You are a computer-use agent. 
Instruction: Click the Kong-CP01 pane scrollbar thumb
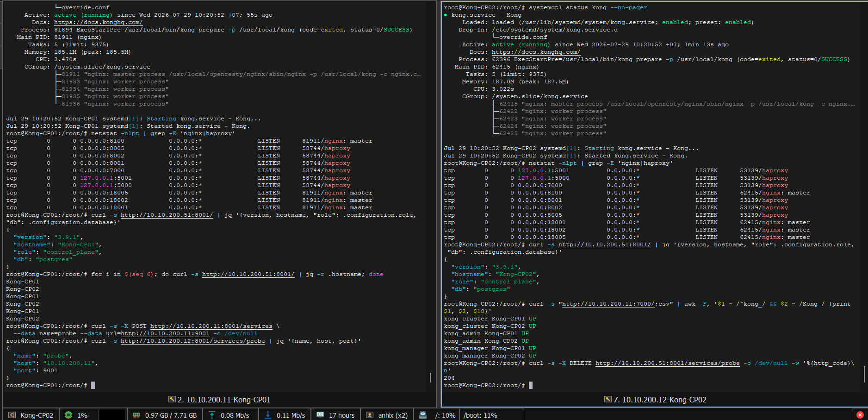pyautogui.click(x=430, y=377)
